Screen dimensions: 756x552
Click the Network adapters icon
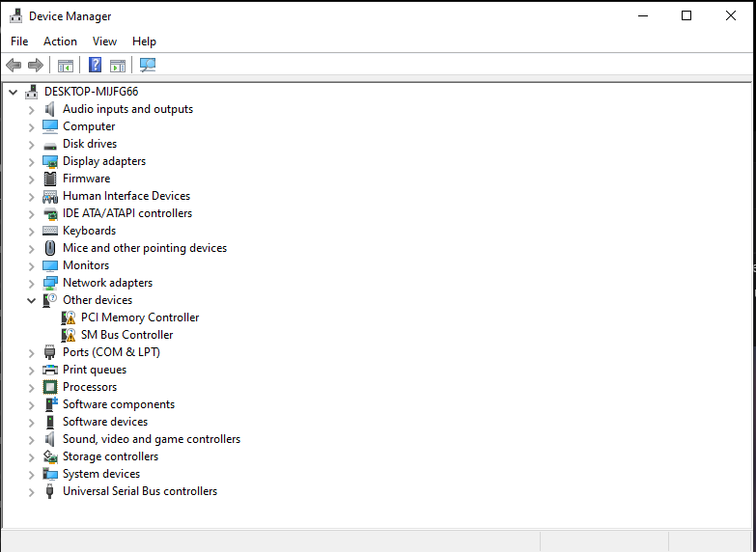click(x=49, y=283)
